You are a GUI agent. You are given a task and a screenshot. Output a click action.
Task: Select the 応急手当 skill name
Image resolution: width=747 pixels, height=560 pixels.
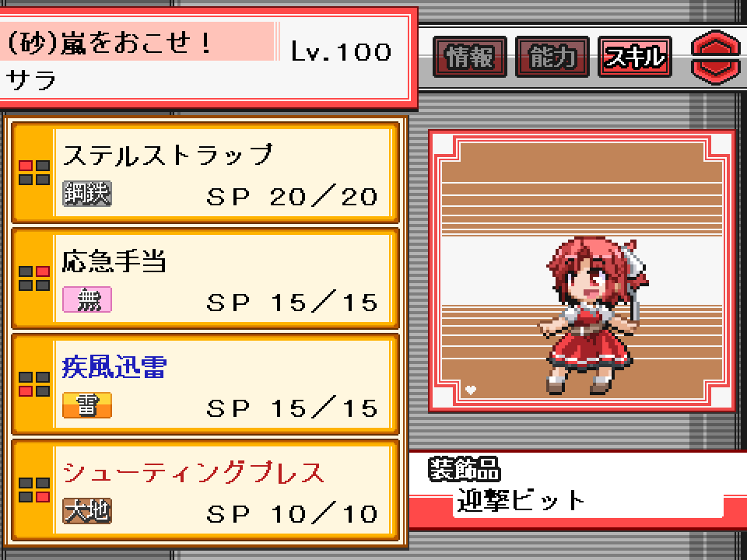click(x=114, y=261)
